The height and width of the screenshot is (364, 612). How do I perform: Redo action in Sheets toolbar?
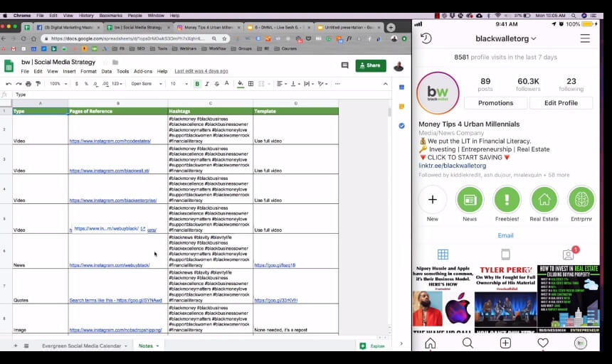pyautogui.click(x=19, y=84)
